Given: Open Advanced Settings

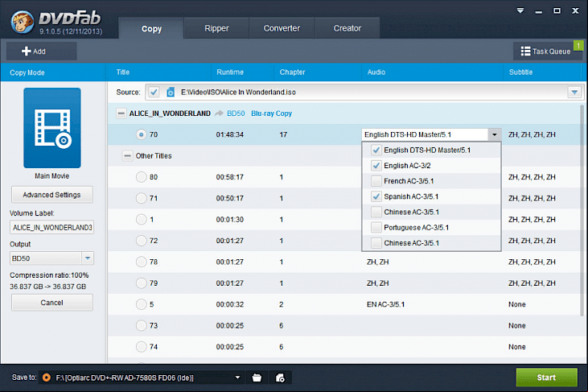Looking at the screenshot, I should point(51,195).
